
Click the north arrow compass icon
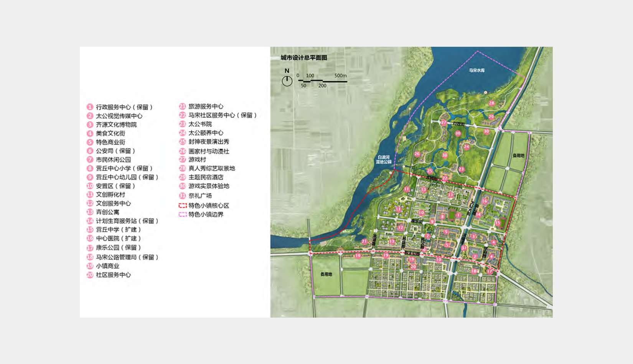pos(287,80)
